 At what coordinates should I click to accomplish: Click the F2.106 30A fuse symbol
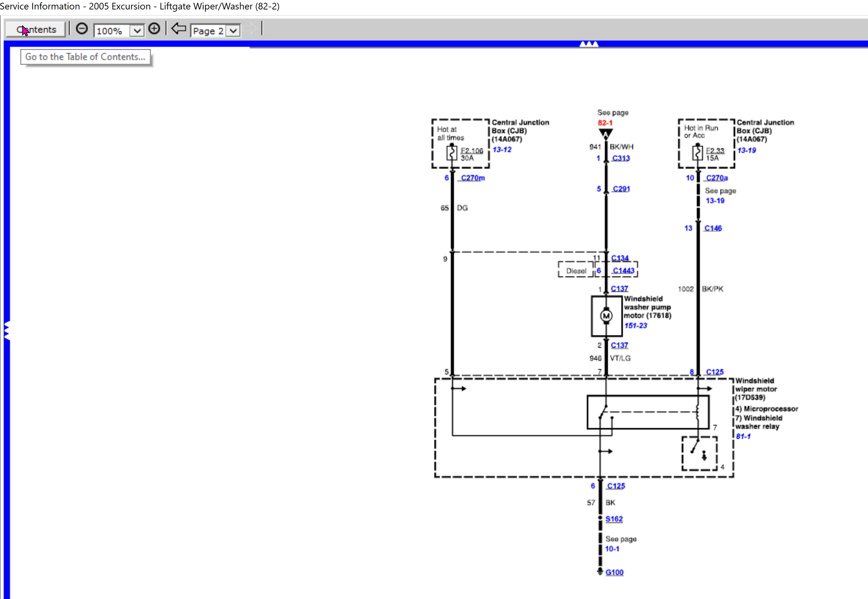(452, 153)
